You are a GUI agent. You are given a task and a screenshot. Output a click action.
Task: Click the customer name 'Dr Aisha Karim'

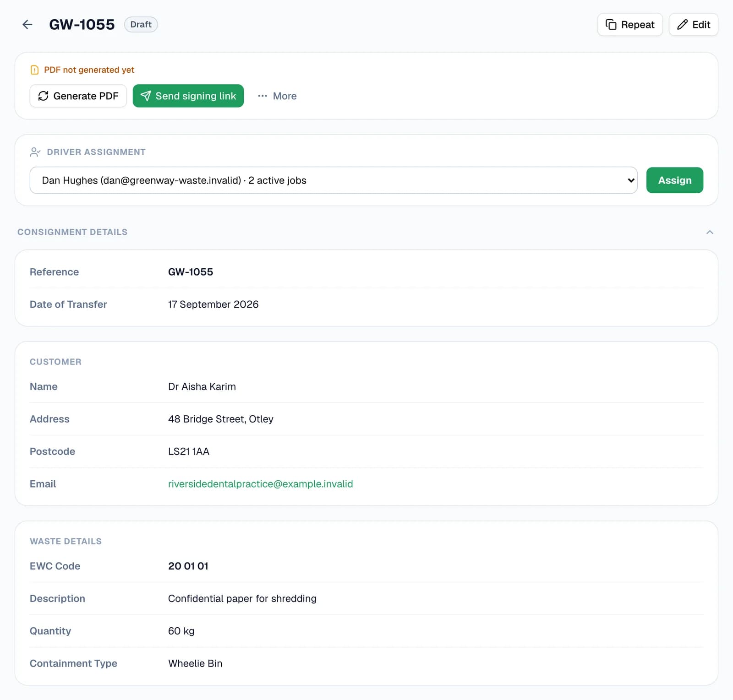pyautogui.click(x=202, y=386)
